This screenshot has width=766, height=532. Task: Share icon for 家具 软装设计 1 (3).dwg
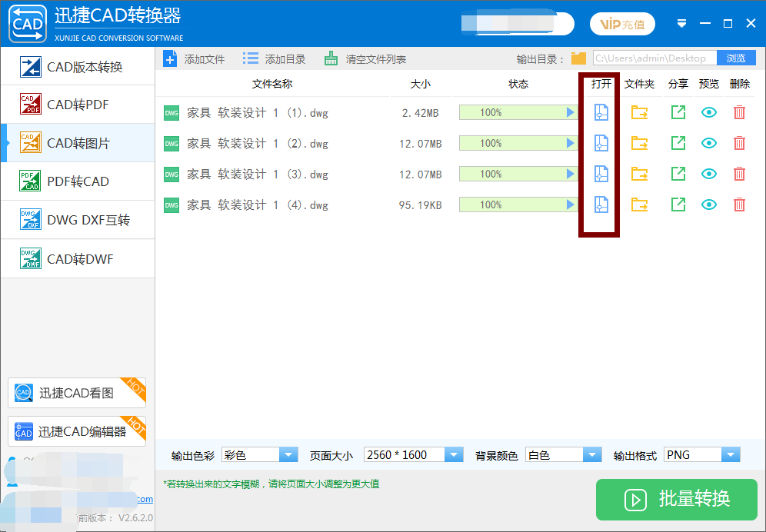pos(678,174)
